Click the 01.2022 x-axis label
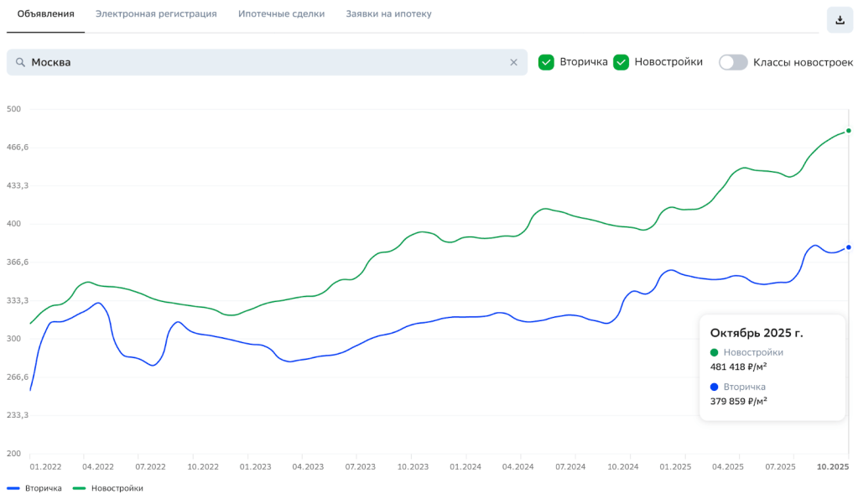Viewport: 858px width, 504px height. click(x=45, y=466)
